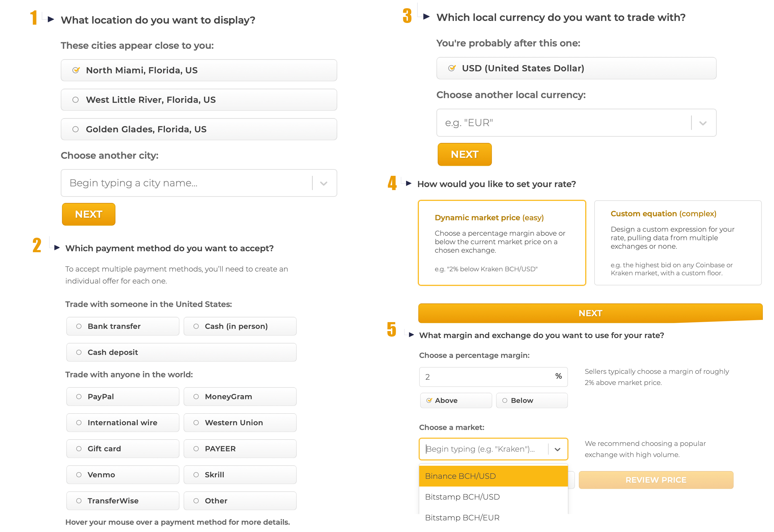
Task: Expand the city name dropdown
Action: [x=325, y=182]
